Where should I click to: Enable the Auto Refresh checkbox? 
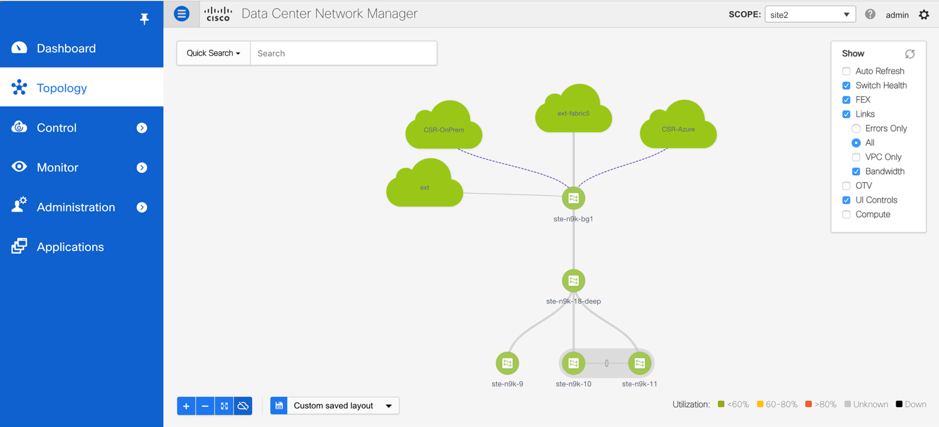(846, 71)
